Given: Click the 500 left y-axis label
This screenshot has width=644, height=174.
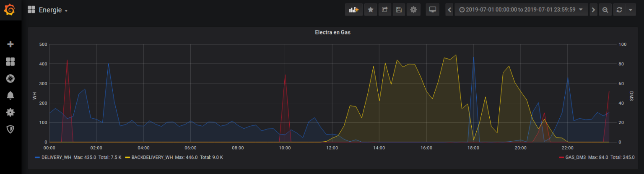Looking at the screenshot, I should tap(42, 44).
